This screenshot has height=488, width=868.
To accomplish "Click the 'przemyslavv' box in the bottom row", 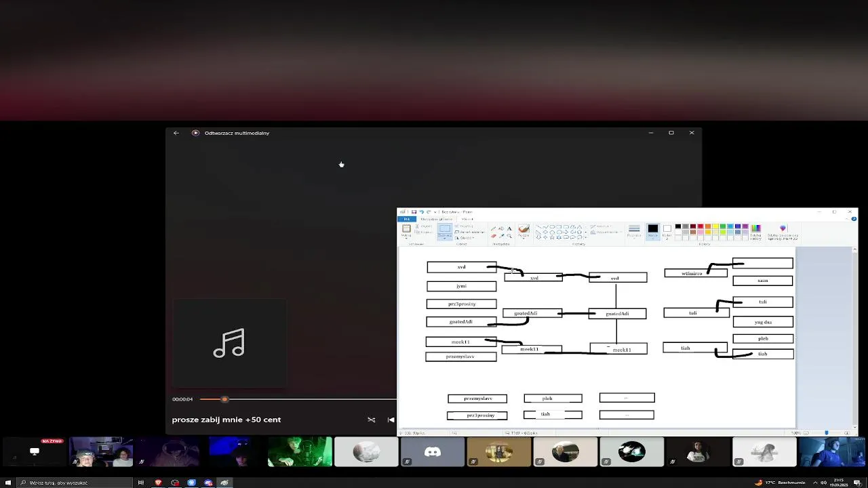I will click(x=477, y=399).
